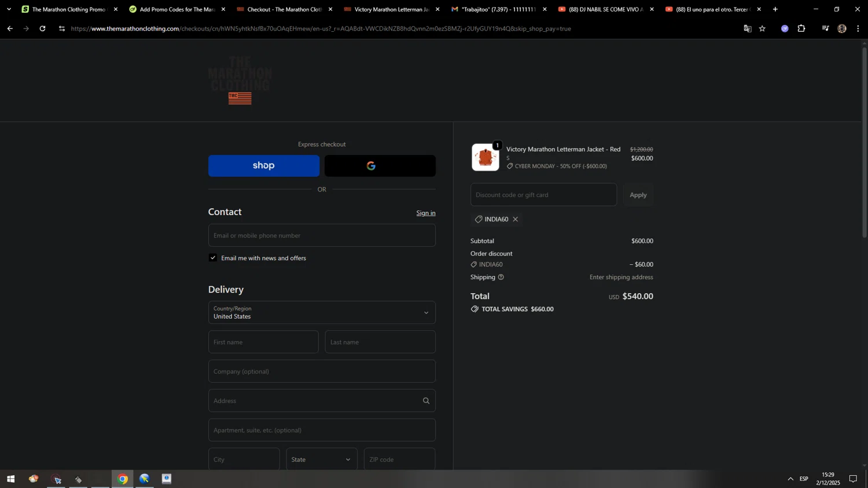Click the Discount code or gift card field
Image resolution: width=868 pixels, height=488 pixels.
pos(544,195)
